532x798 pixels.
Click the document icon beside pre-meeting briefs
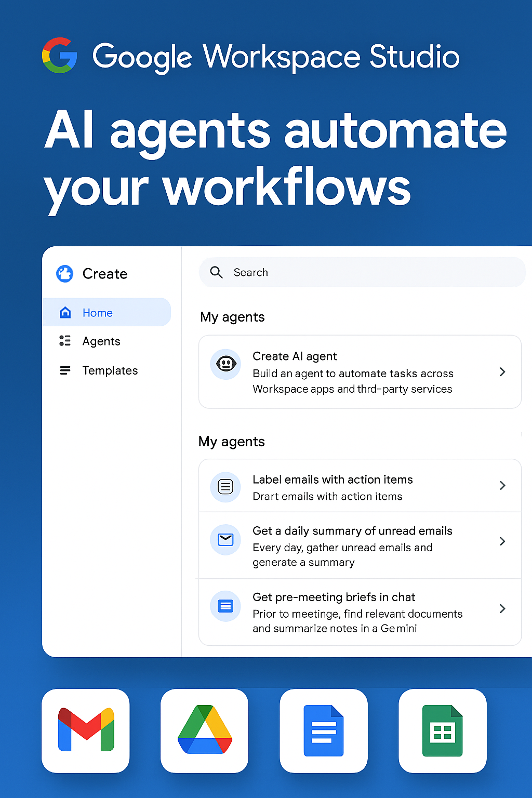click(225, 606)
